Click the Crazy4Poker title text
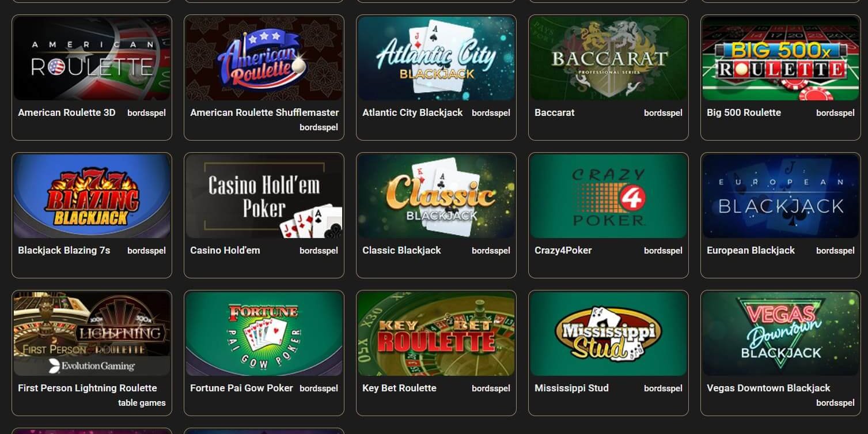 [x=563, y=250]
